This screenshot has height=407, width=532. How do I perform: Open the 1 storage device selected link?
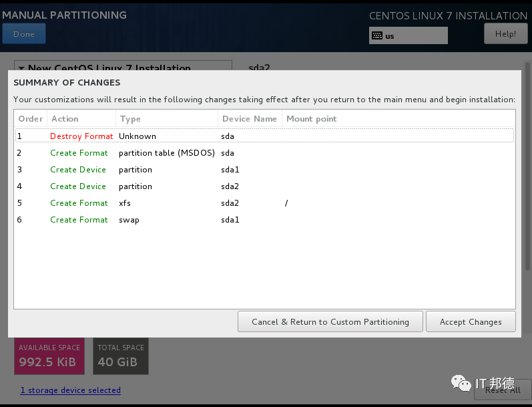tap(71, 390)
